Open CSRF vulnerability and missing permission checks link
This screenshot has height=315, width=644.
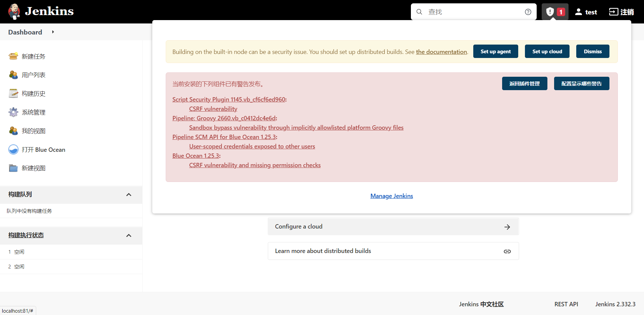(x=255, y=165)
